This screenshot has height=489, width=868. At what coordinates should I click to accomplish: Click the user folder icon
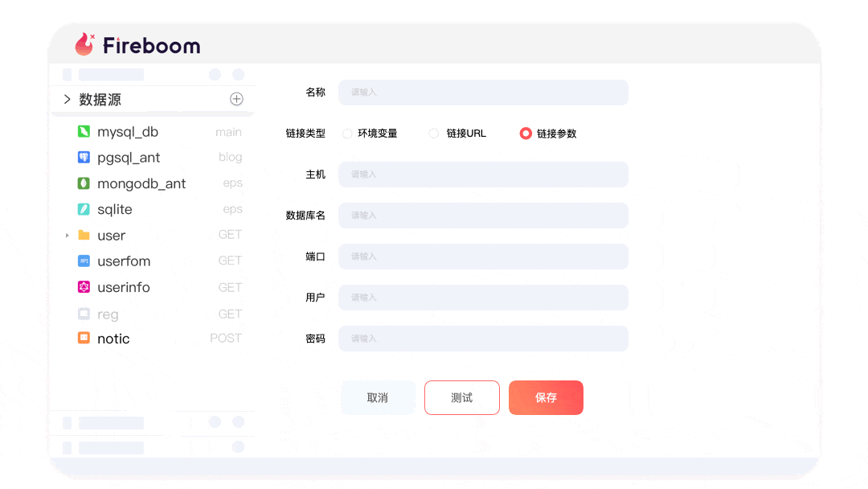84,236
